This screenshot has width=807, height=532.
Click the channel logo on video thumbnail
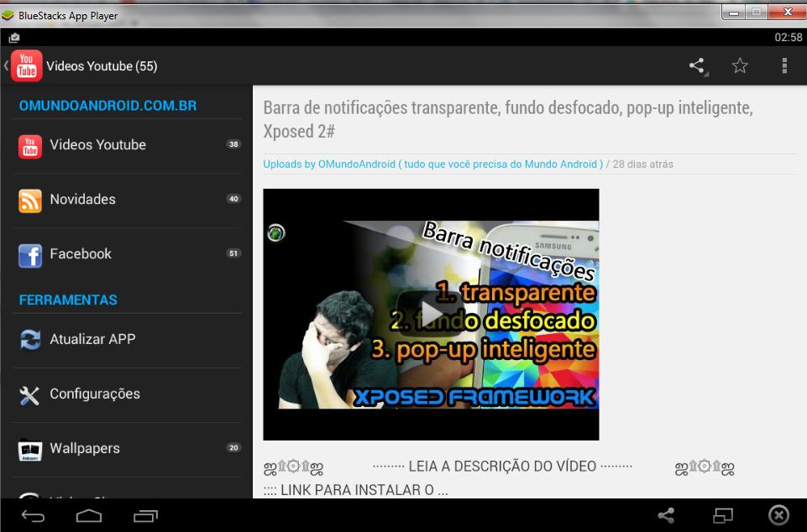coord(276,233)
